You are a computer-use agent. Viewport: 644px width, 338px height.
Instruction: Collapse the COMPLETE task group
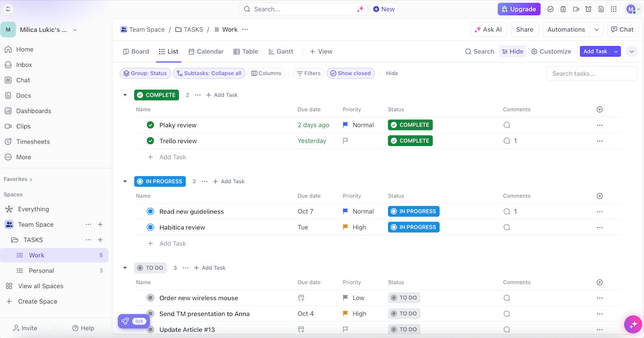(x=125, y=95)
